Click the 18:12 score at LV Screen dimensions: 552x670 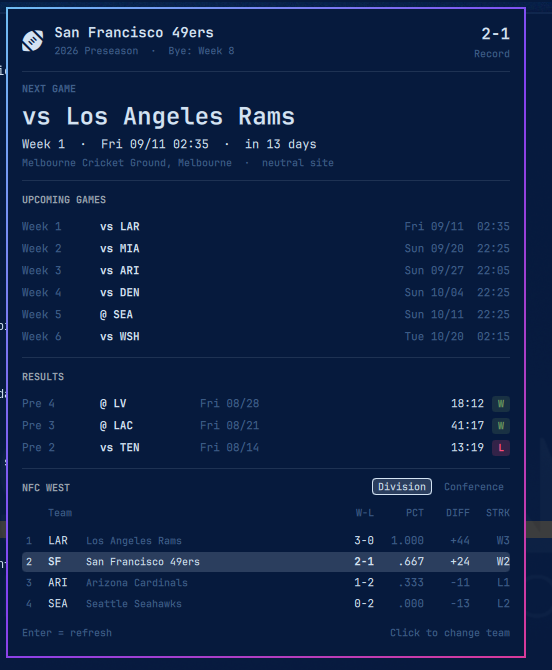(x=467, y=403)
